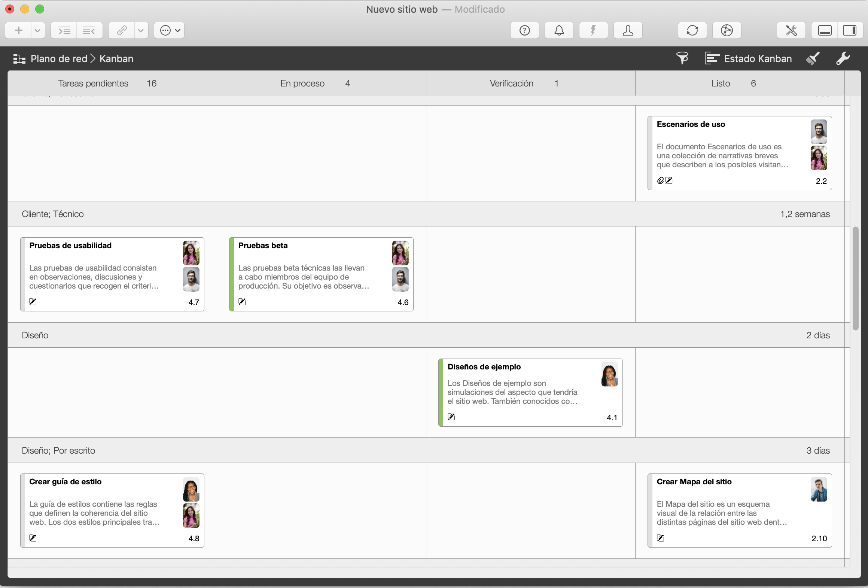Click the Tareas pendientes column header

93,83
